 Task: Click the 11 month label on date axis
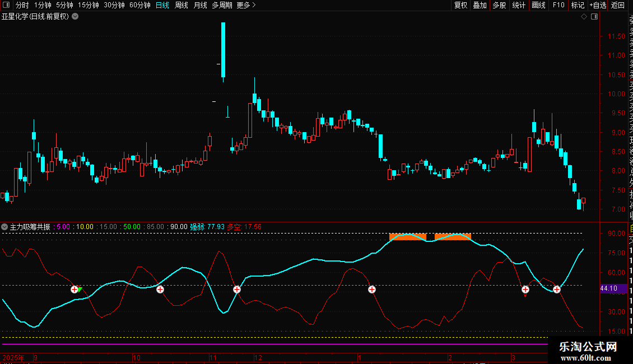click(x=213, y=357)
